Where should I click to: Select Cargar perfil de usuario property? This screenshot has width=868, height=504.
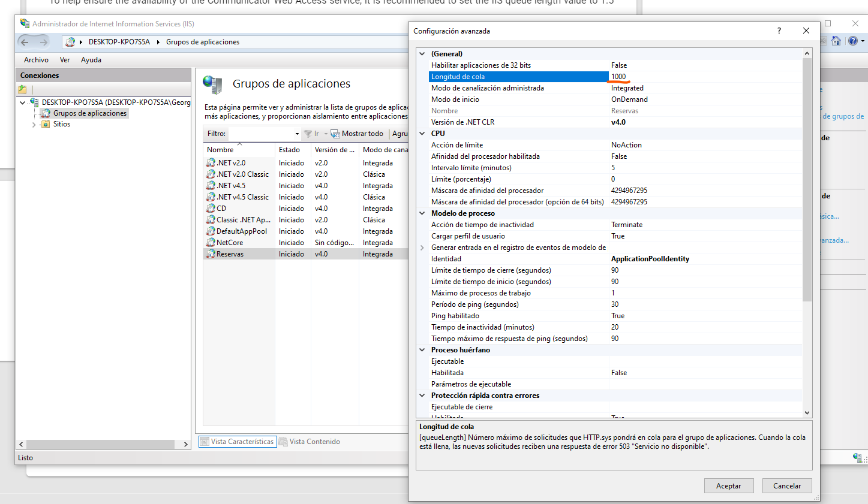click(615, 236)
